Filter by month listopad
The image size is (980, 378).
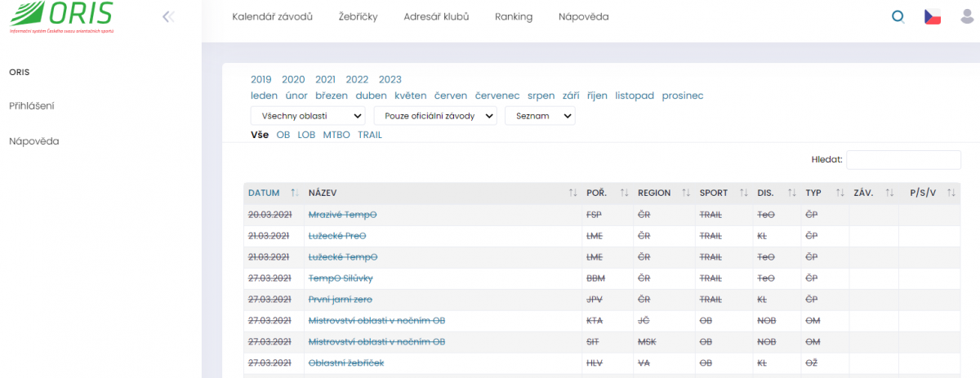tap(635, 96)
